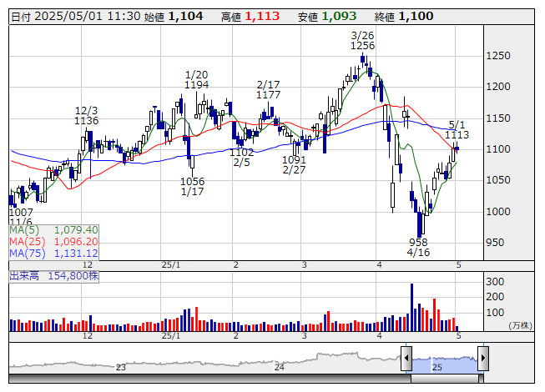This screenshot has width=545, height=392.
Task: Click the 12/3 1136 peak label
Action: (87, 116)
